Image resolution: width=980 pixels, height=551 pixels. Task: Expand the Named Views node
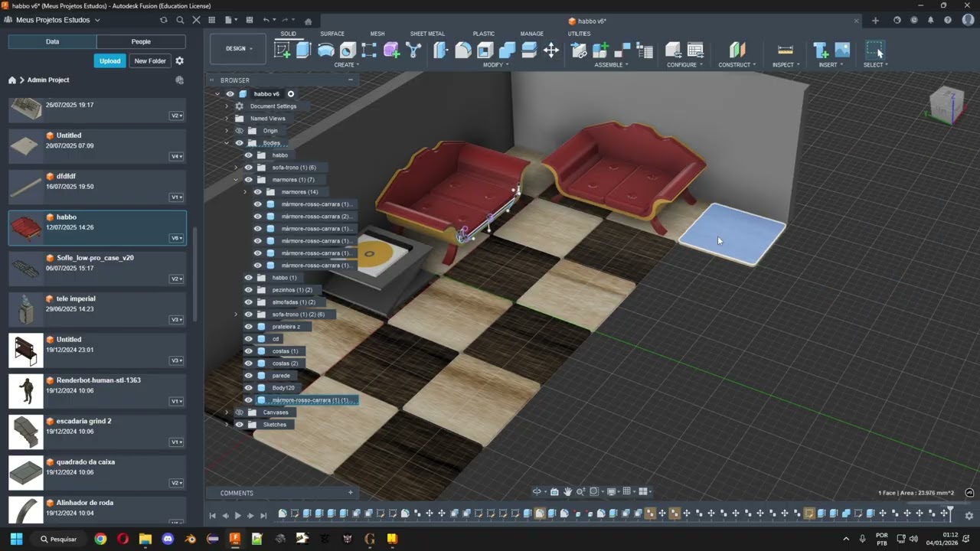227,119
